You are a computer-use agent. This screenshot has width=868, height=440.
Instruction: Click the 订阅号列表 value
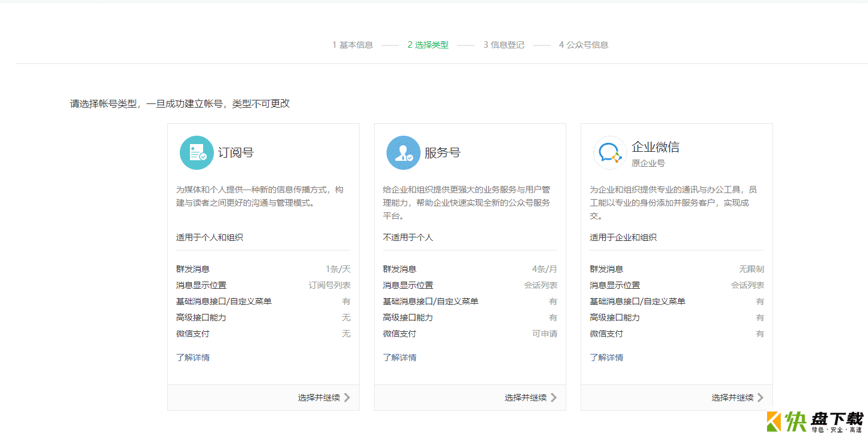pyautogui.click(x=330, y=285)
